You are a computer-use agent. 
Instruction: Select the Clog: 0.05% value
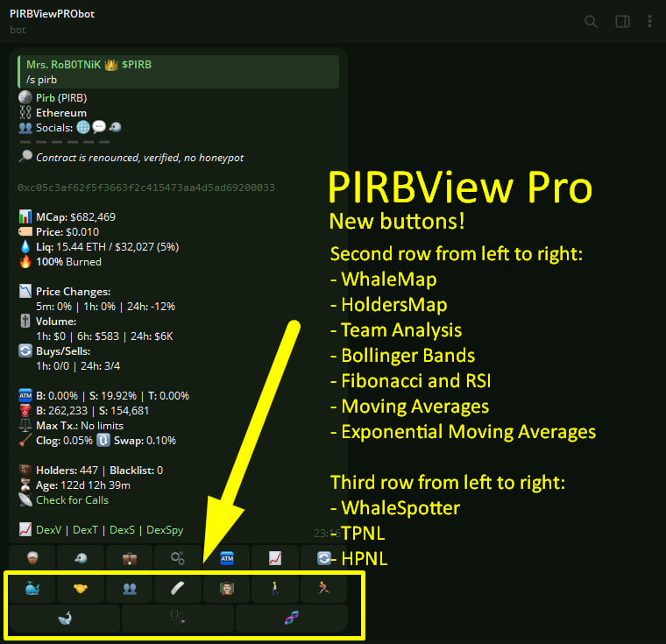click(x=64, y=441)
